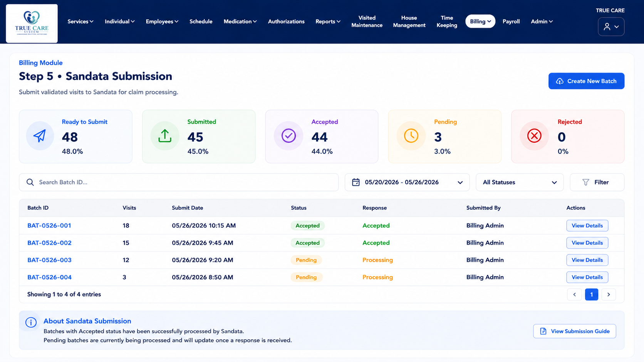View details for BAT-0526-003
644x362 pixels.
tap(587, 260)
